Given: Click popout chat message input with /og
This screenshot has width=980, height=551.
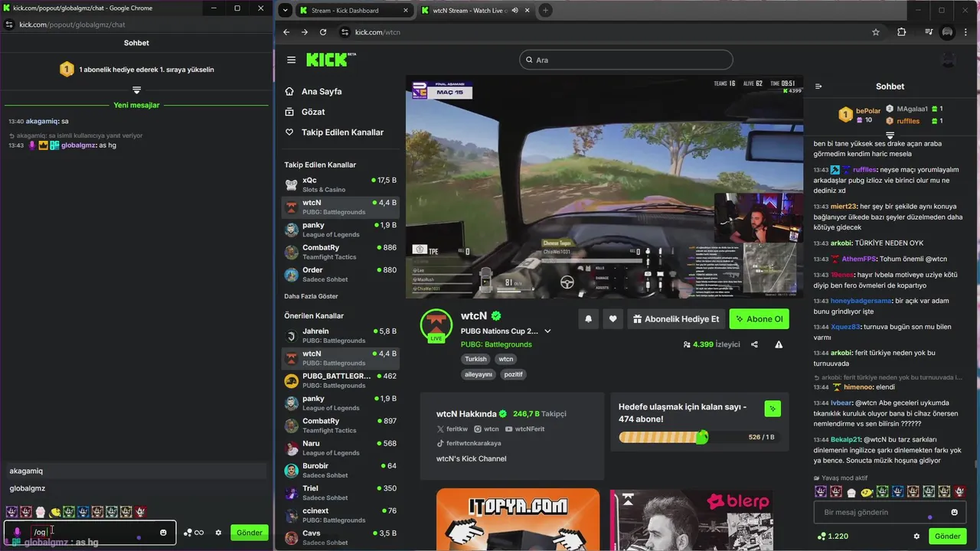Looking at the screenshot, I should pyautogui.click(x=92, y=533).
